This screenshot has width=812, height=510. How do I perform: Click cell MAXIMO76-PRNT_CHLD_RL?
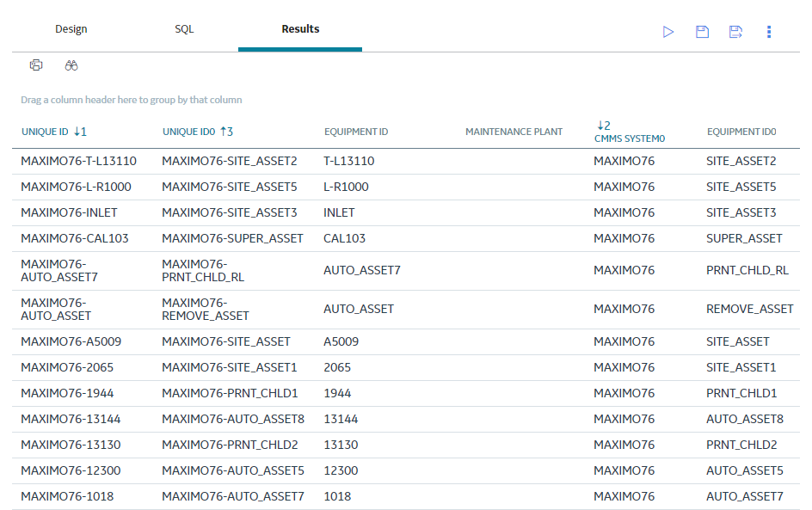(203, 271)
